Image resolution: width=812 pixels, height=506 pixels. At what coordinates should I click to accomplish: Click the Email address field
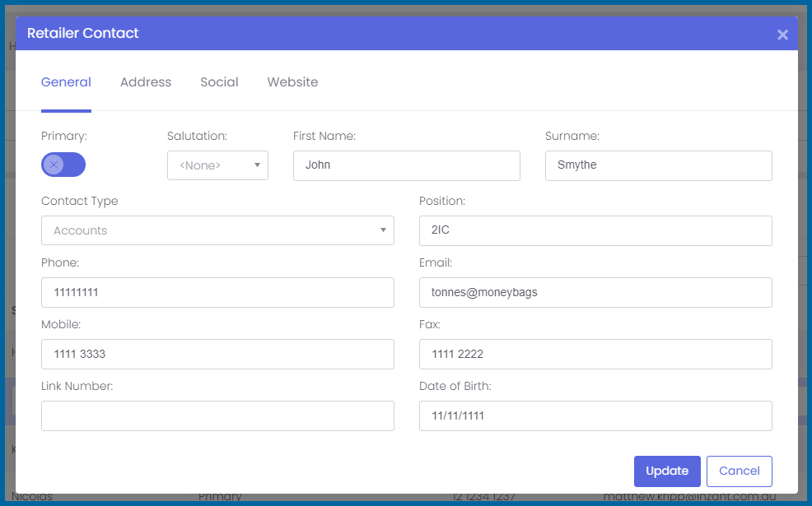(595, 292)
